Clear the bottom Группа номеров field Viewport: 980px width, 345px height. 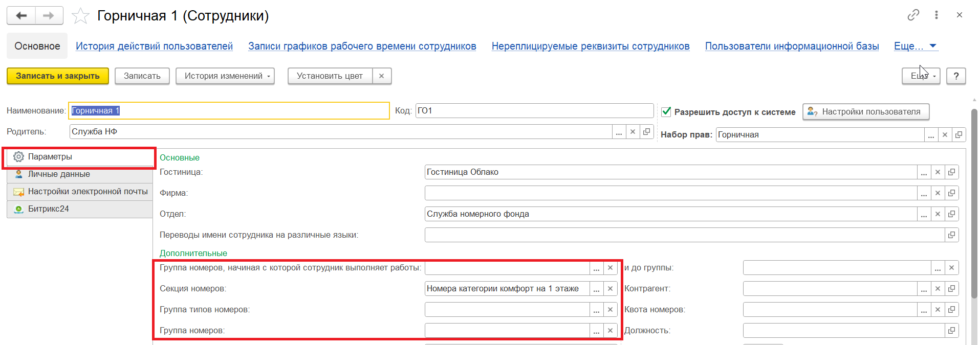(610, 331)
